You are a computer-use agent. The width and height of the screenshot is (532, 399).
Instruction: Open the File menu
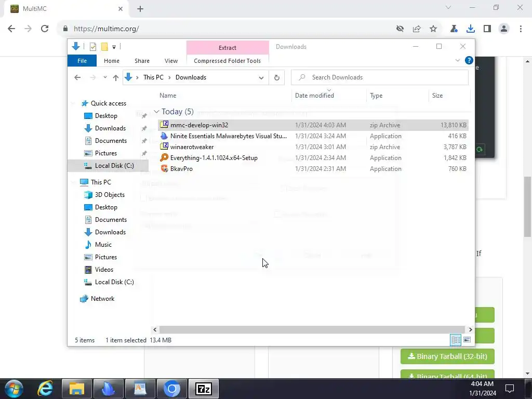click(82, 61)
